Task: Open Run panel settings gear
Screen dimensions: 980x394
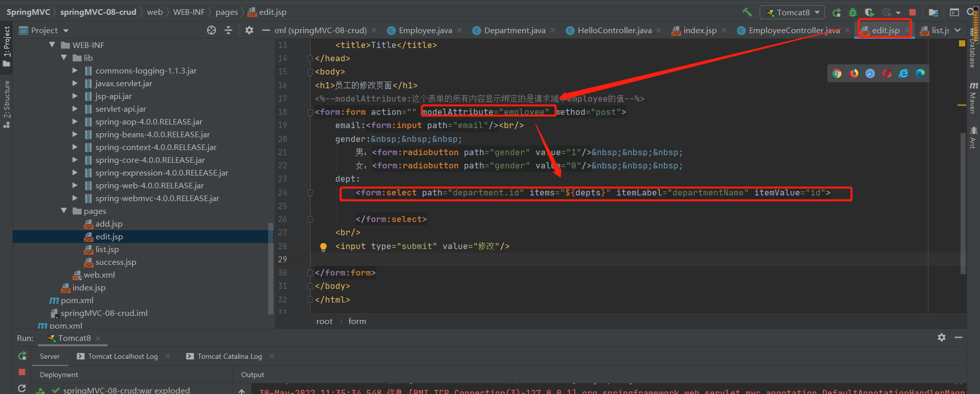Action: [x=942, y=337]
